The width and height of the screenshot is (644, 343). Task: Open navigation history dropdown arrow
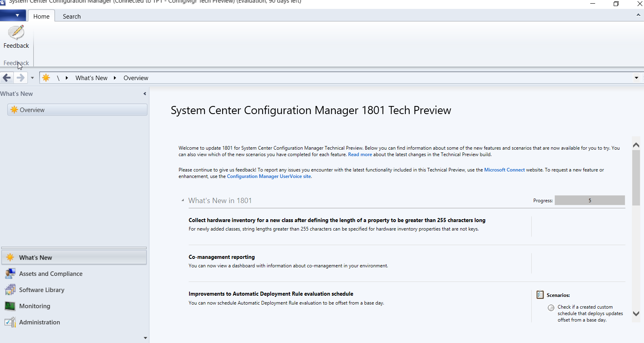pyautogui.click(x=32, y=78)
